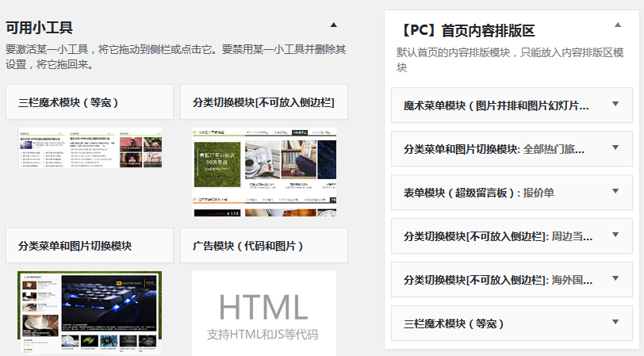Click the 分类切换模块 preview image with green banner

pos(263,171)
